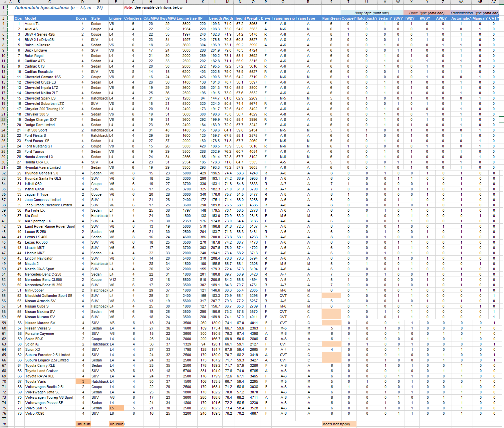Select the 'Ford Mustang GT' model cell
Image resolution: width=504 pixels, height=428 pixels.
(x=50, y=146)
